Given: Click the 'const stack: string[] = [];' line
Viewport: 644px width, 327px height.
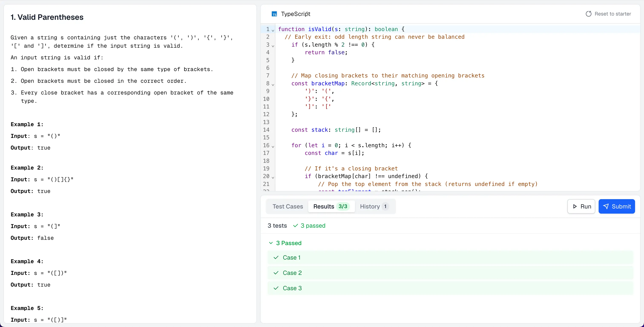Looking at the screenshot, I should click(x=336, y=130).
